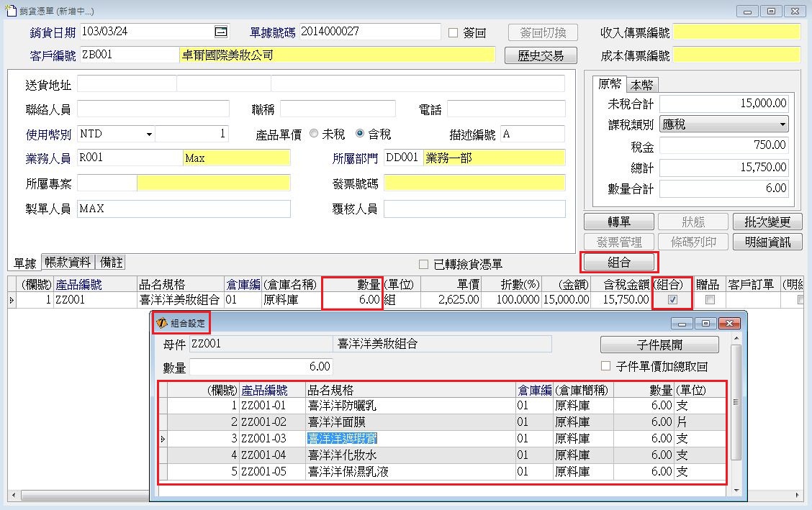This screenshot has height=510, width=812.
Task: Expand the 課稅類別 dropdown
Action: tap(782, 124)
